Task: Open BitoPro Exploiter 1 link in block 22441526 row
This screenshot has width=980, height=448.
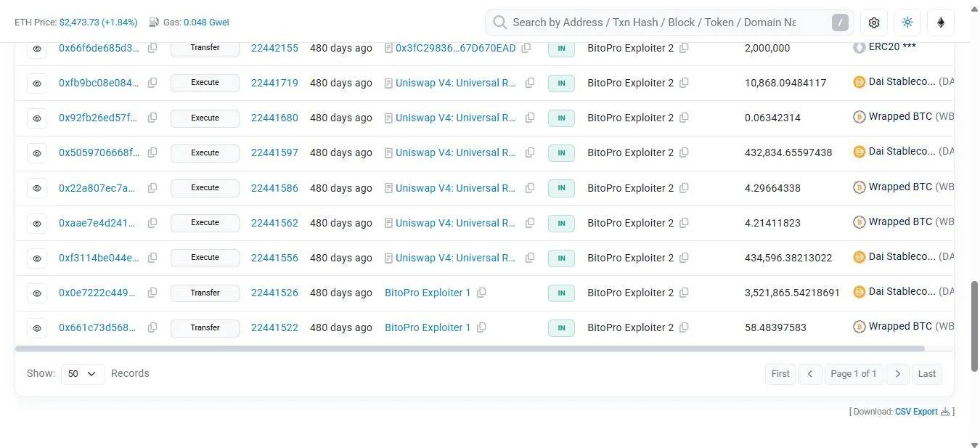Action: (428, 293)
